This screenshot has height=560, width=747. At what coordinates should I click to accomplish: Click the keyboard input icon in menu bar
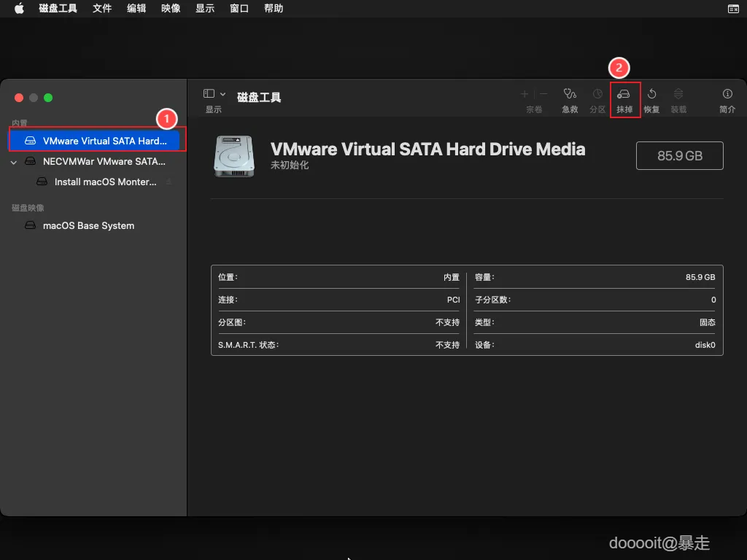[x=734, y=9]
